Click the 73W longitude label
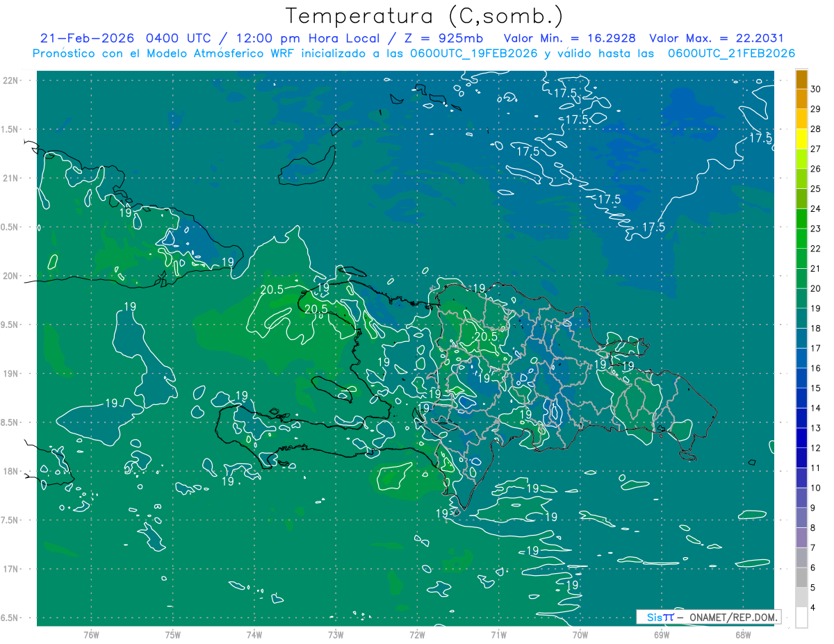 [336, 634]
